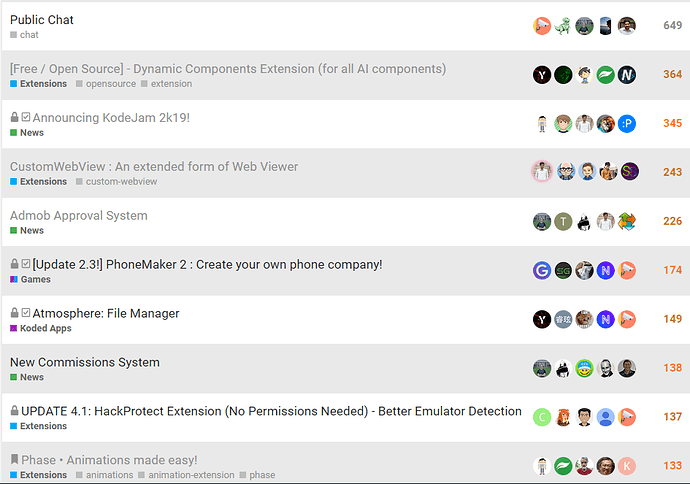The height and width of the screenshot is (484, 690).
Task: Open News category under New Commissions System
Action: [27, 377]
